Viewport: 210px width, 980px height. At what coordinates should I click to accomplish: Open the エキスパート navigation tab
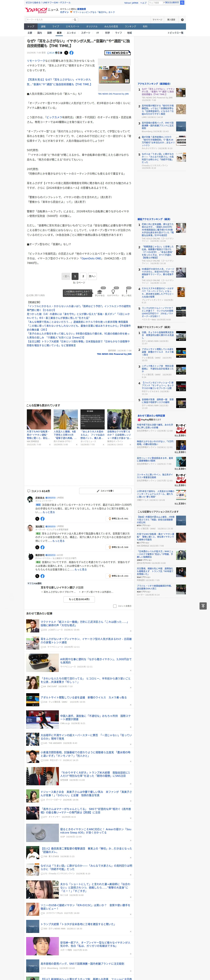pos(72,27)
